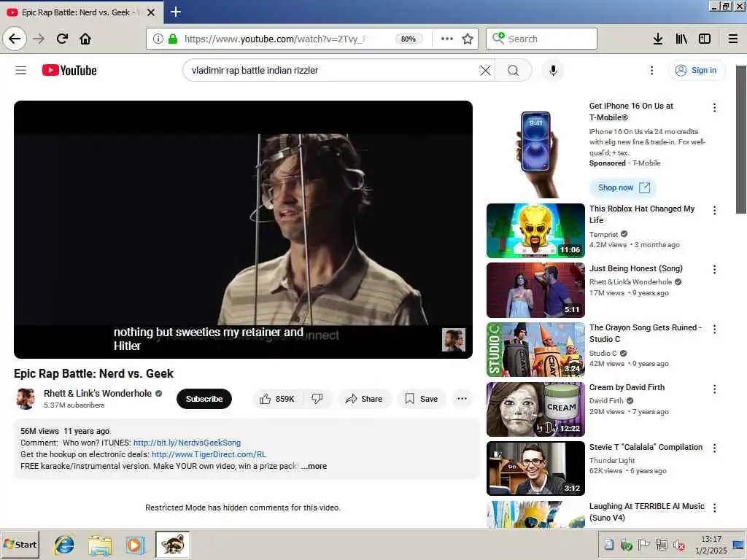This screenshot has width=747, height=560.
Task: Open options for the iPhone 16 ad
Action: click(x=714, y=108)
